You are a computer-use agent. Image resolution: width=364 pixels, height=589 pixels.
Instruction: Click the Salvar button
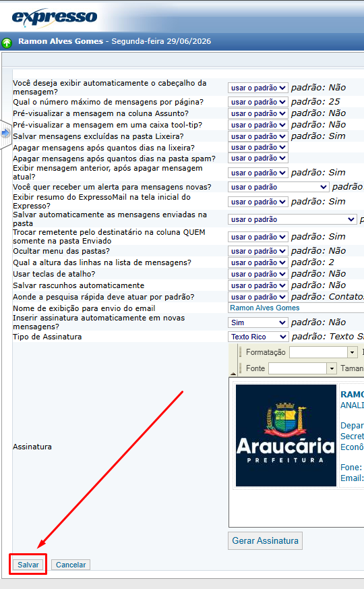coord(28,565)
